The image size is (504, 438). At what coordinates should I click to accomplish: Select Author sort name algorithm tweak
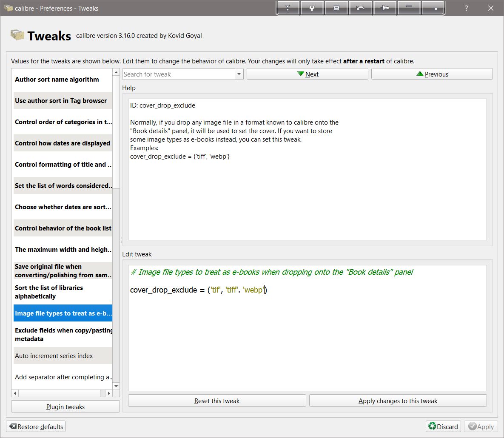coord(63,80)
